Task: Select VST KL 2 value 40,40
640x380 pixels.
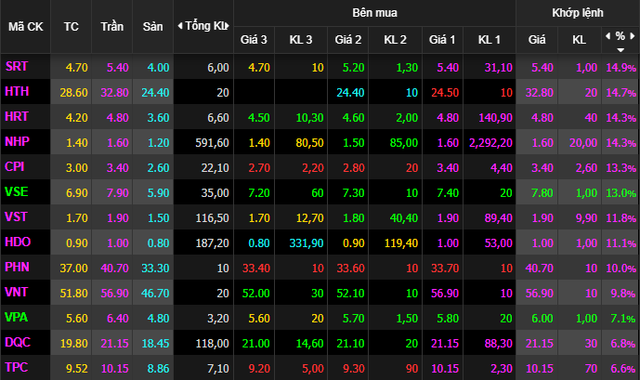Action: pyautogui.click(x=404, y=218)
